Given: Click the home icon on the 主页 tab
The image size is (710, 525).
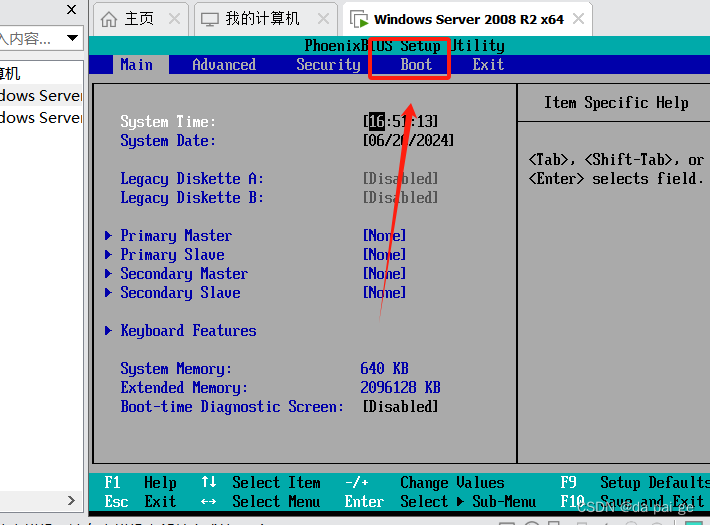Looking at the screenshot, I should [x=109, y=19].
